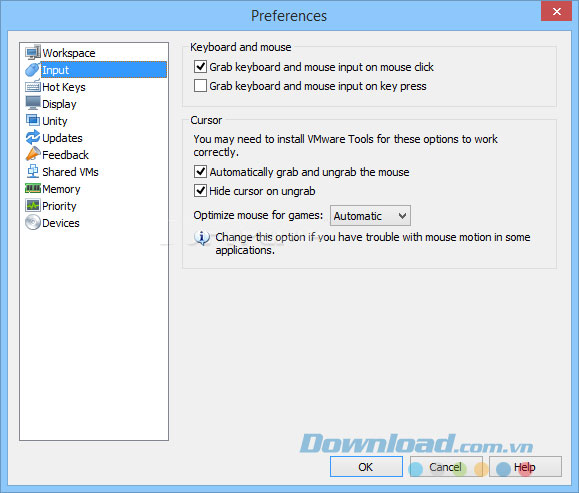
Task: Click the Hot Keys keyboard icon
Action: point(33,87)
